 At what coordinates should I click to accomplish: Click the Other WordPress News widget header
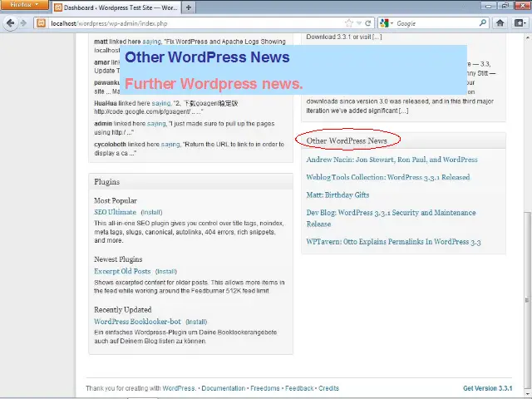[x=403, y=140]
